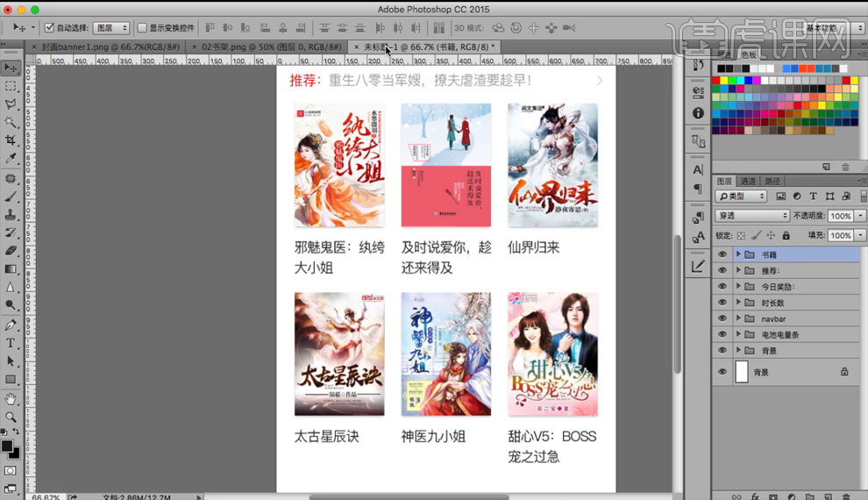Filter layers by type (T) icon
This screenshot has width=868, height=500.
point(813,196)
